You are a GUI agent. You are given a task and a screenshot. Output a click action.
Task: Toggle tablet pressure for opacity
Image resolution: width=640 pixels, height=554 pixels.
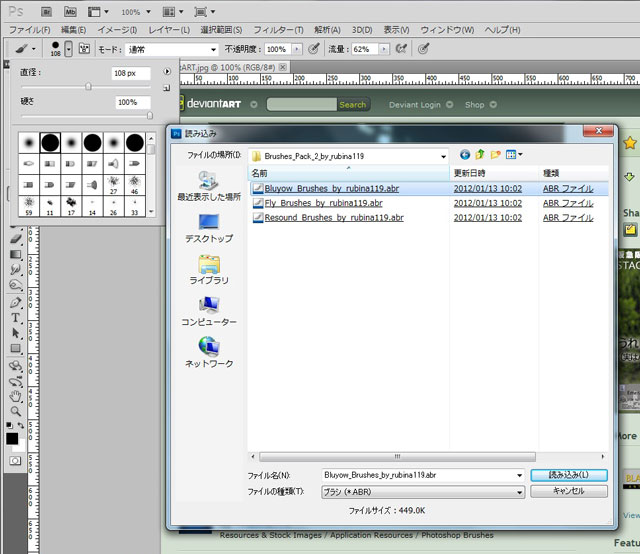pos(313,49)
